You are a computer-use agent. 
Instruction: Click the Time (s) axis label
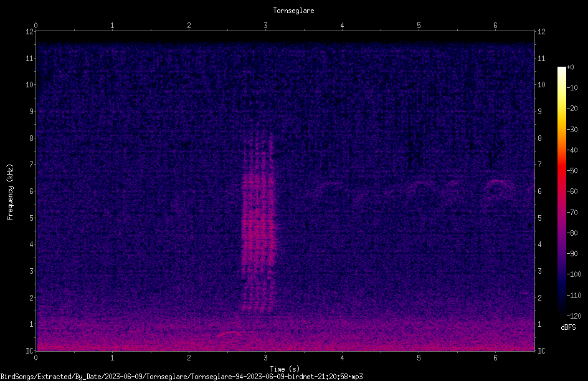pos(285,369)
